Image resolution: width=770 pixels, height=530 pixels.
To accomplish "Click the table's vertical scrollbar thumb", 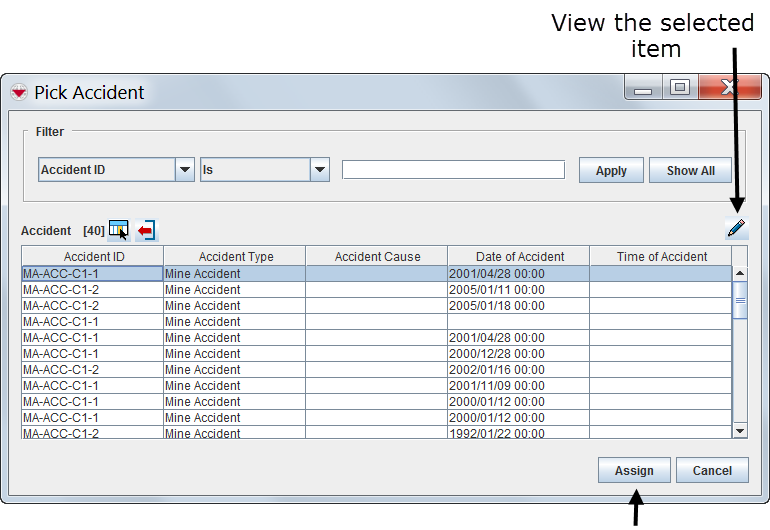I will pyautogui.click(x=740, y=299).
